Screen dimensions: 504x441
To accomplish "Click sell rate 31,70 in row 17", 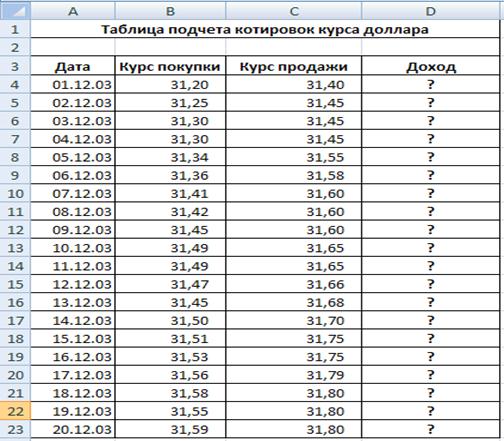I will [294, 320].
